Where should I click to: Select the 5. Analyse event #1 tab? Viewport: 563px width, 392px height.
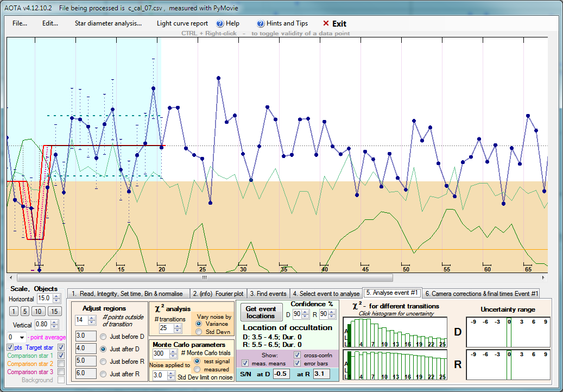(392, 293)
